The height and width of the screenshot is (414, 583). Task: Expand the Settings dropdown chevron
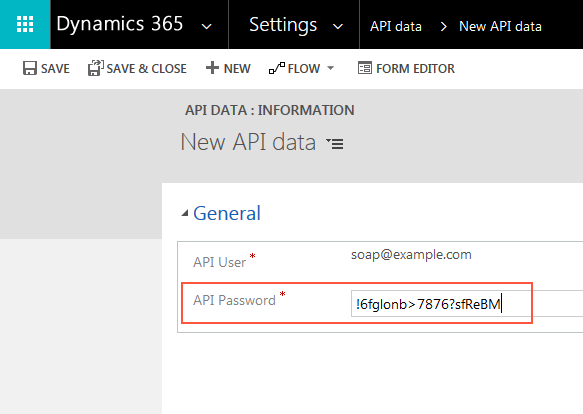coord(338,26)
